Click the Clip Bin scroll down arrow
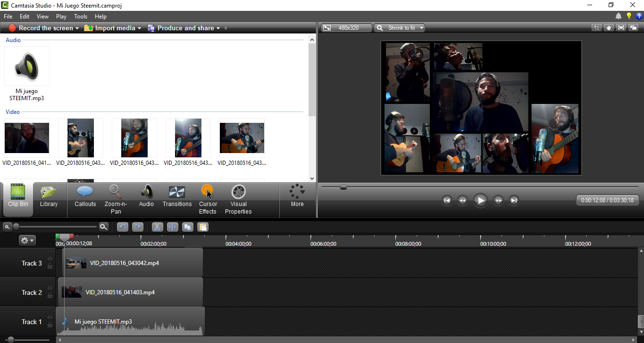Viewport: 644px width, 343px height. tap(312, 179)
